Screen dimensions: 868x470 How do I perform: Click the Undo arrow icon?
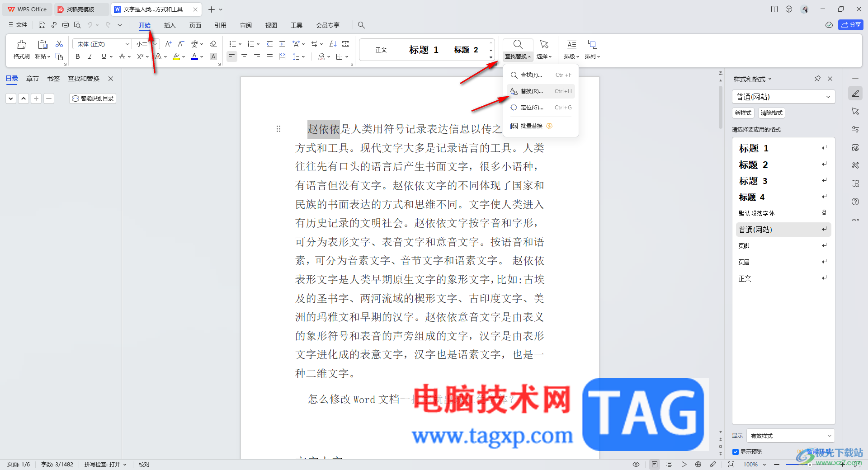[90, 25]
